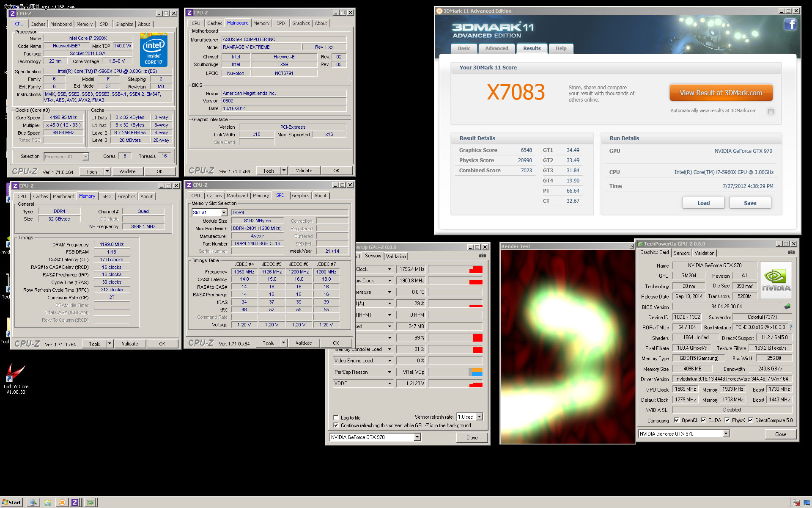This screenshot has width=812, height=508.
Task: Toggle the PhysX checkbox in GPU-Z
Action: click(727, 420)
